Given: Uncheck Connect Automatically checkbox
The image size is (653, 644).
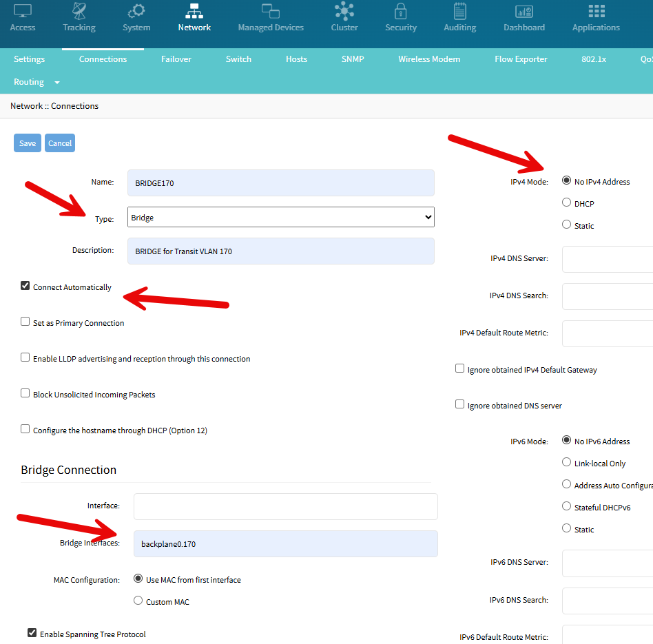Looking at the screenshot, I should [25, 286].
